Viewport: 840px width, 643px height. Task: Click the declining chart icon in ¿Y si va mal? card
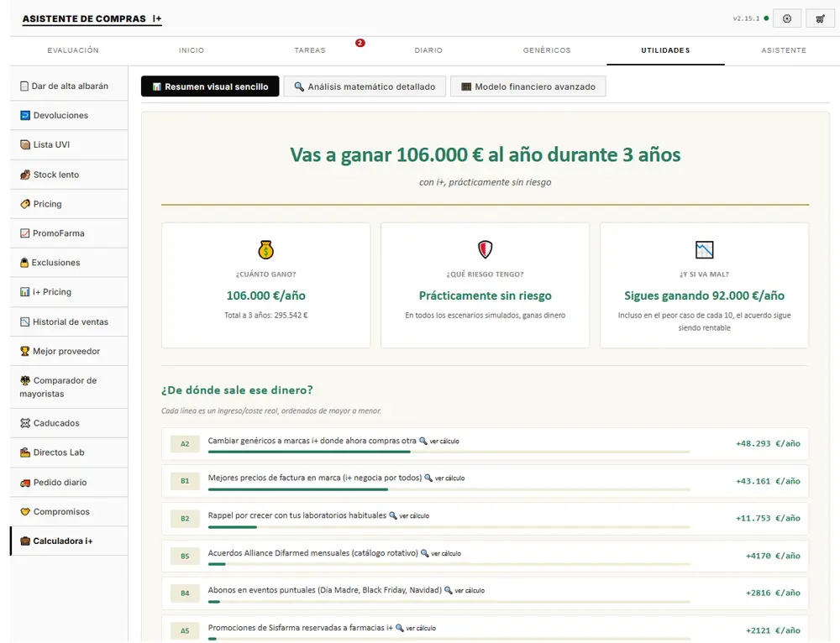(x=705, y=249)
